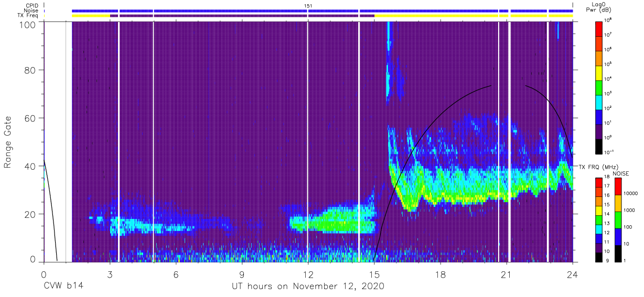Click the blue segment of the NOISE color bar

(617, 236)
